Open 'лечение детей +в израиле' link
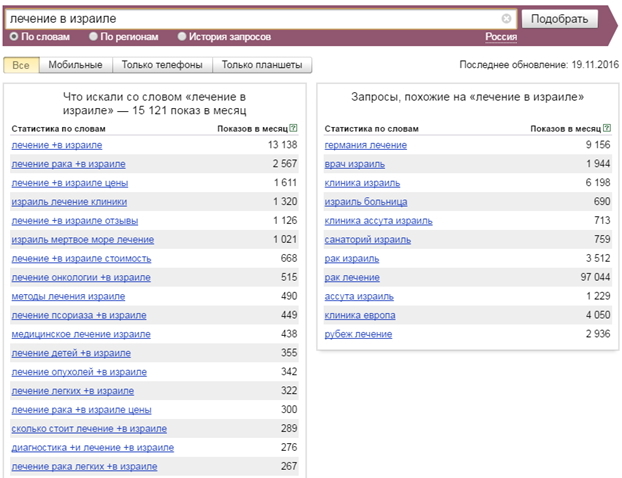Viewport: 622px width, 478px height. coord(71,353)
